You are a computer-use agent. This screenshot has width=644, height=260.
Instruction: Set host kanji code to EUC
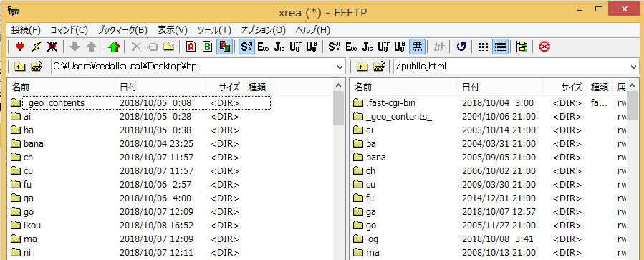263,47
